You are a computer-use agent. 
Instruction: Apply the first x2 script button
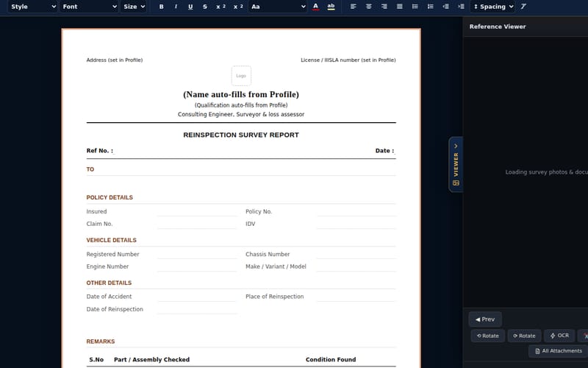(x=221, y=7)
